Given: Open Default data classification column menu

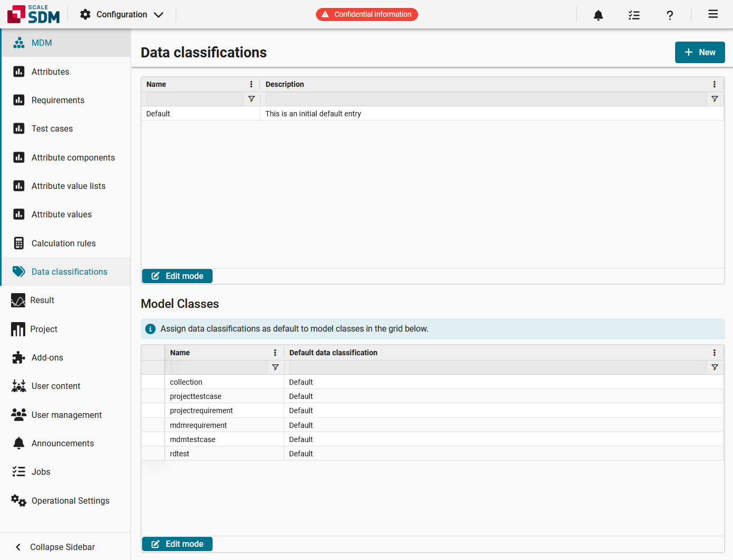Looking at the screenshot, I should pyautogui.click(x=714, y=353).
